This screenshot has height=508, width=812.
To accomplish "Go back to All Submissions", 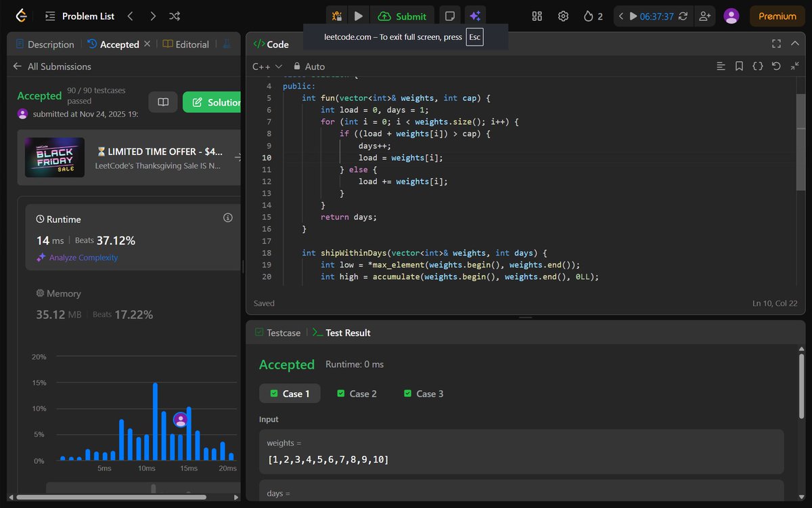I will click(52, 66).
